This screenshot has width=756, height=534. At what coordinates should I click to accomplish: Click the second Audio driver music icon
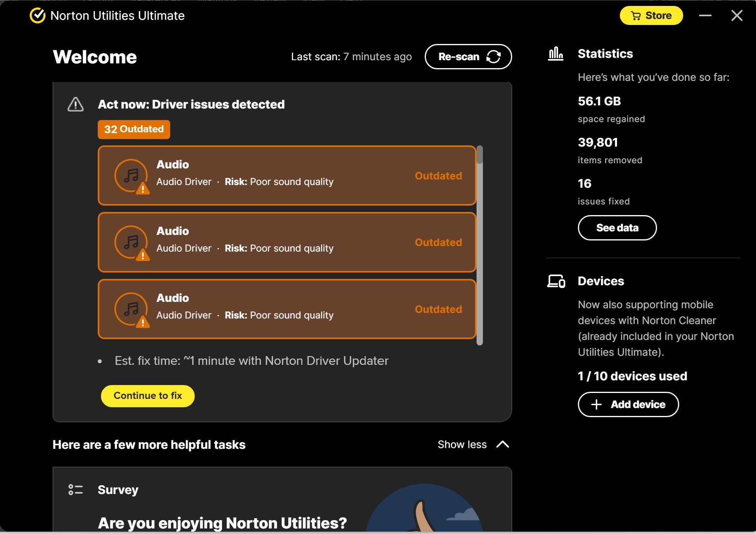point(131,242)
